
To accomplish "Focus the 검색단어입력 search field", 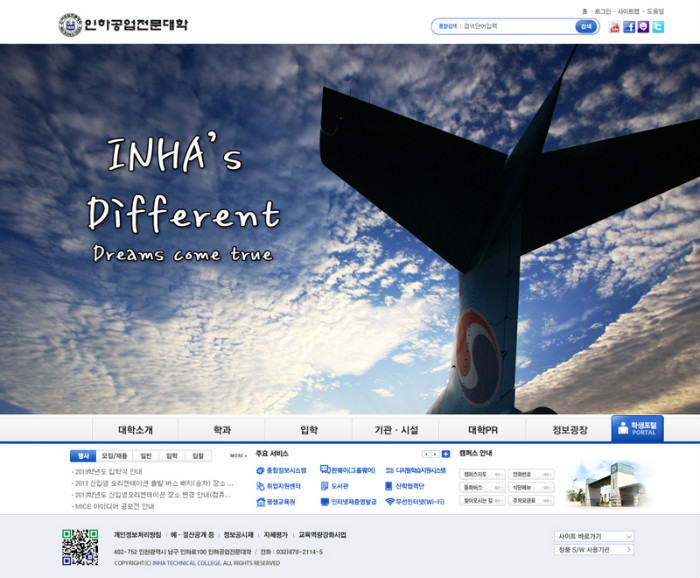I will tap(518, 27).
